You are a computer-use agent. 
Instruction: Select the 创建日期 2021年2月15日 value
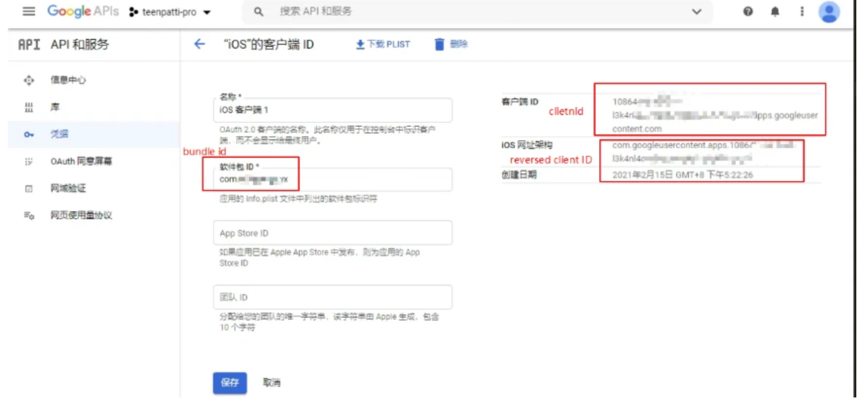(x=683, y=175)
